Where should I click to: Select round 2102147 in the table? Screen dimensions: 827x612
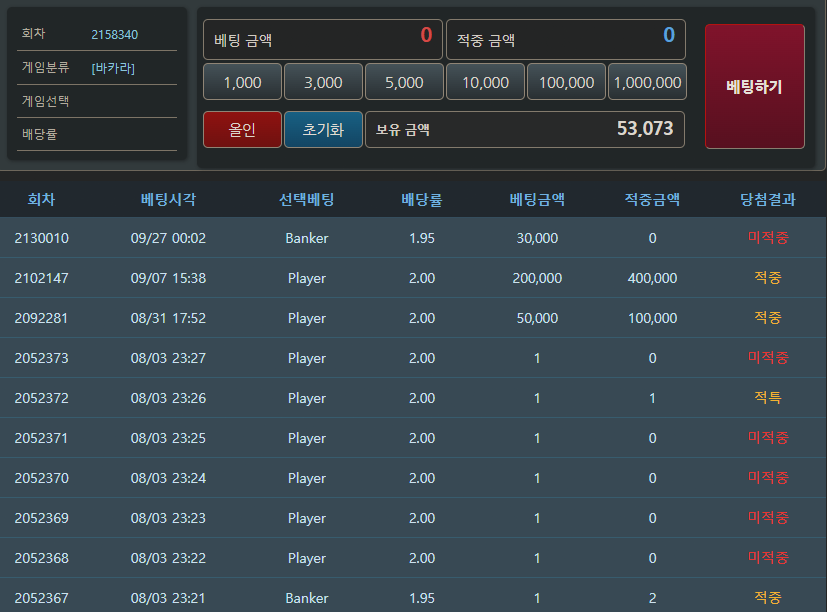(42, 278)
